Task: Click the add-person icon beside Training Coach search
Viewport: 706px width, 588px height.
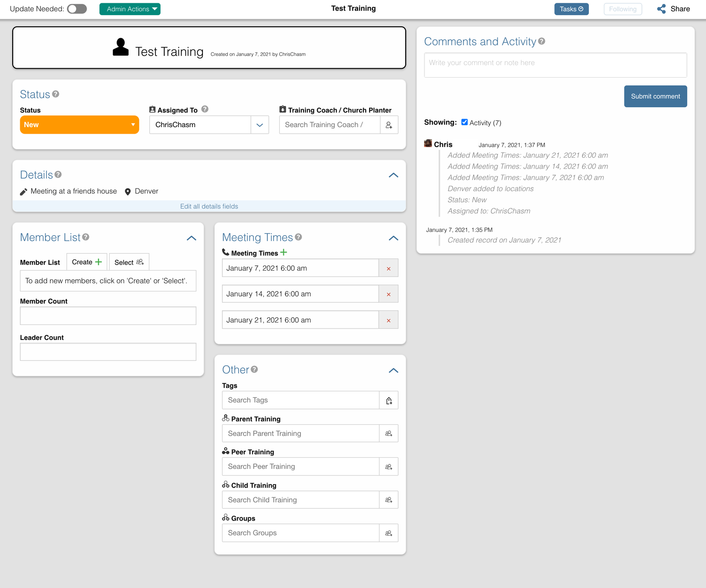Action: (x=389, y=125)
